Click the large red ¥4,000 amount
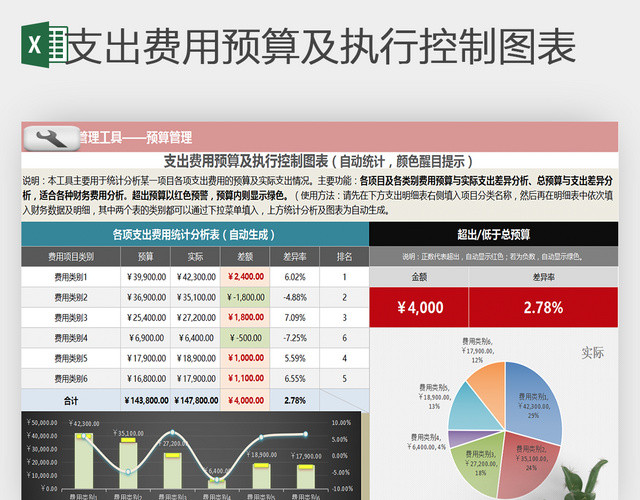 [x=420, y=307]
